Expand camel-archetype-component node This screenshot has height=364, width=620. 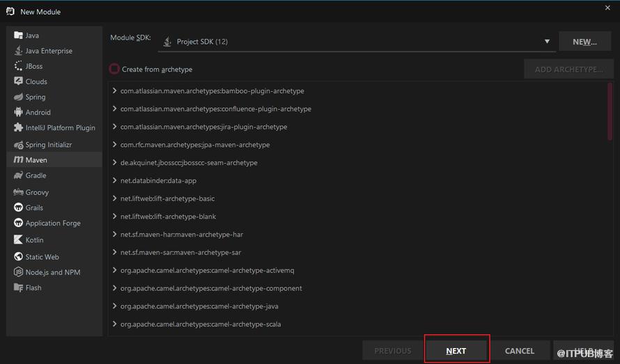(114, 288)
